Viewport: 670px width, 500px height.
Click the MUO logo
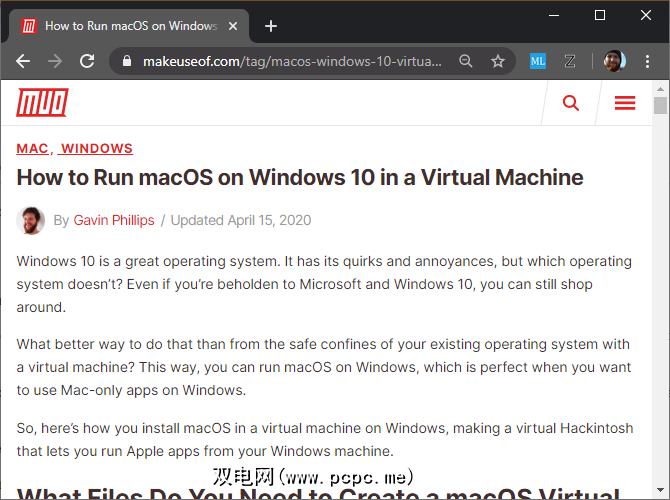click(42, 102)
